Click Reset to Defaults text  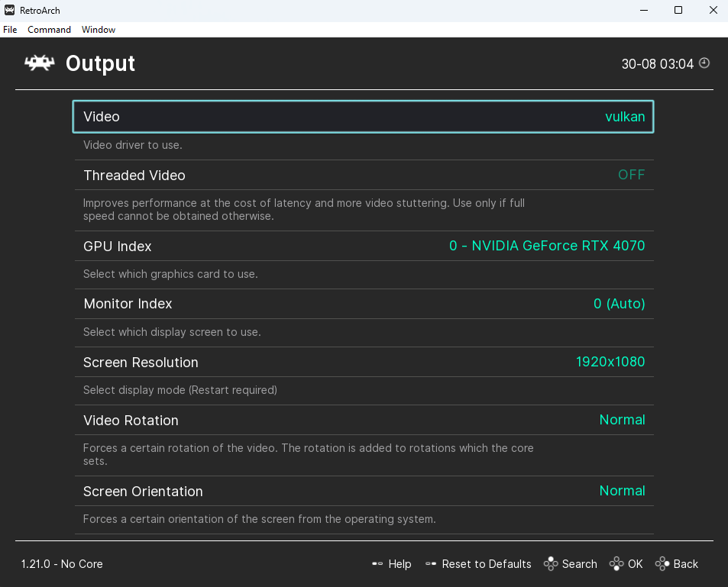pyautogui.click(x=487, y=564)
